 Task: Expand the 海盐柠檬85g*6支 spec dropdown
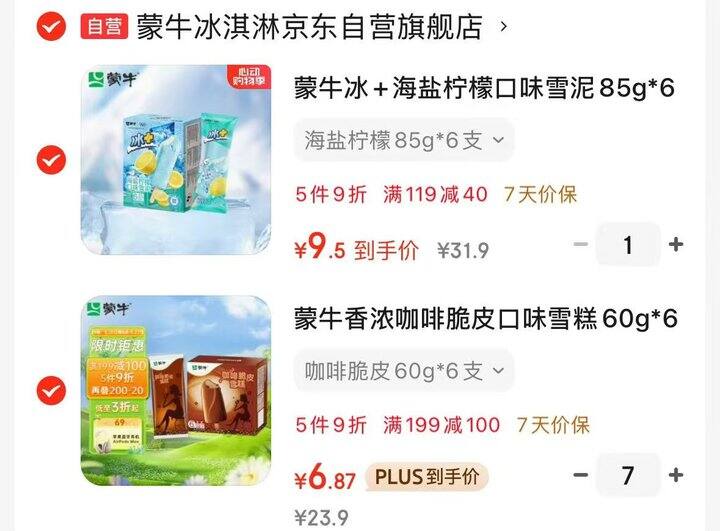[404, 140]
